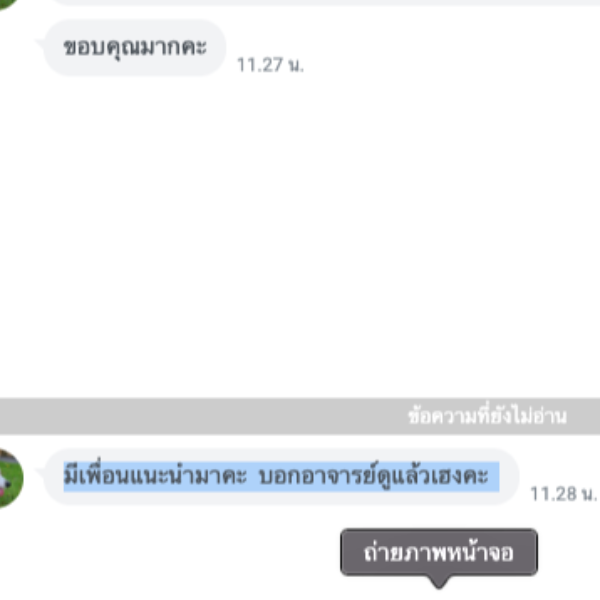The height and width of the screenshot is (600, 600).
Task: Click the 11.28 น. timestamp
Action: click(564, 494)
